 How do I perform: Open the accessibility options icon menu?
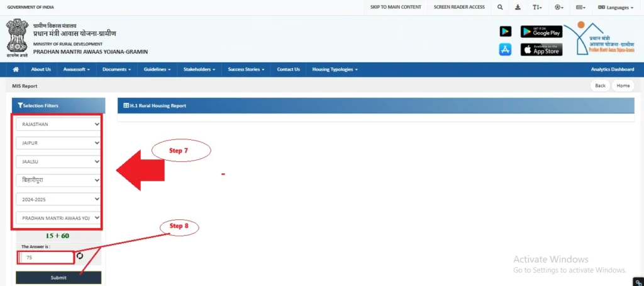point(559,7)
